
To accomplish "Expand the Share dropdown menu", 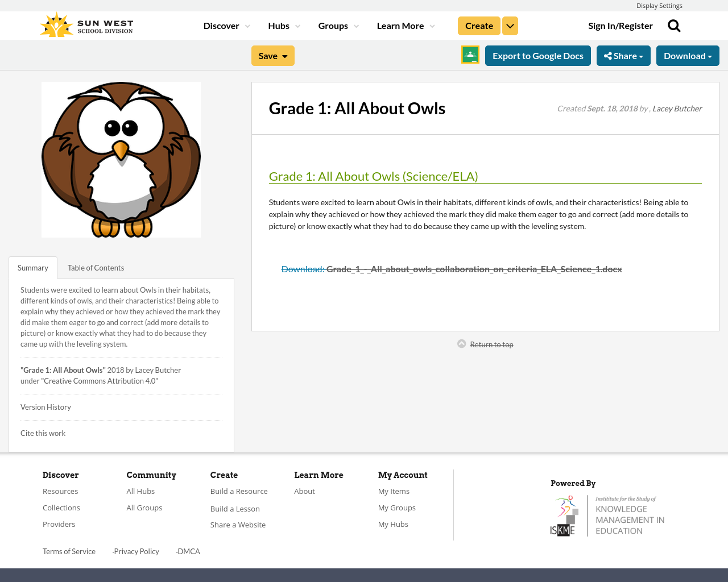I will (623, 55).
